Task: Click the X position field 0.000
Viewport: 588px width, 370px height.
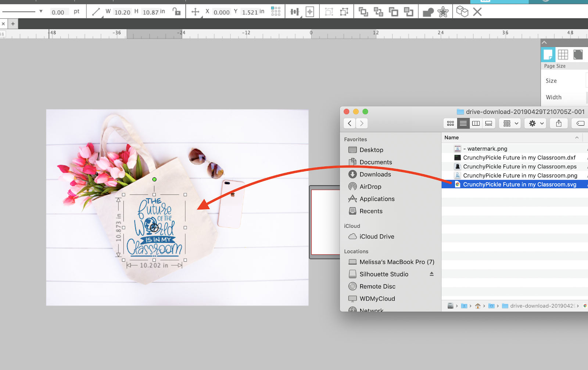Action: (222, 12)
